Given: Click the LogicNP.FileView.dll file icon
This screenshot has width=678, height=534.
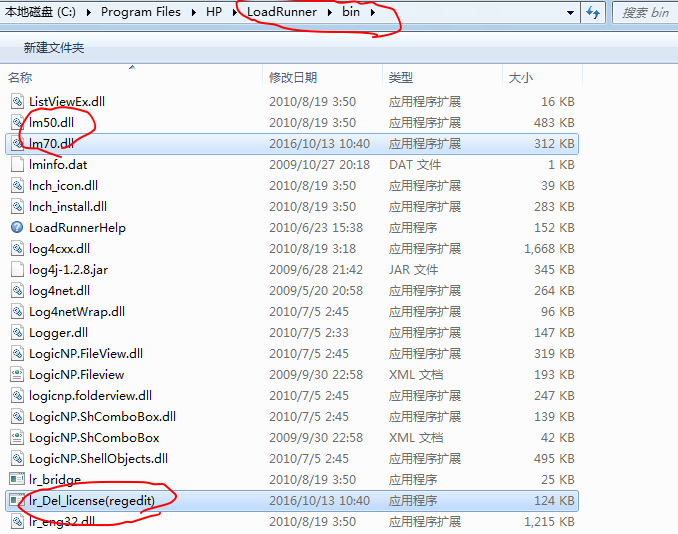Looking at the screenshot, I should [x=17, y=354].
